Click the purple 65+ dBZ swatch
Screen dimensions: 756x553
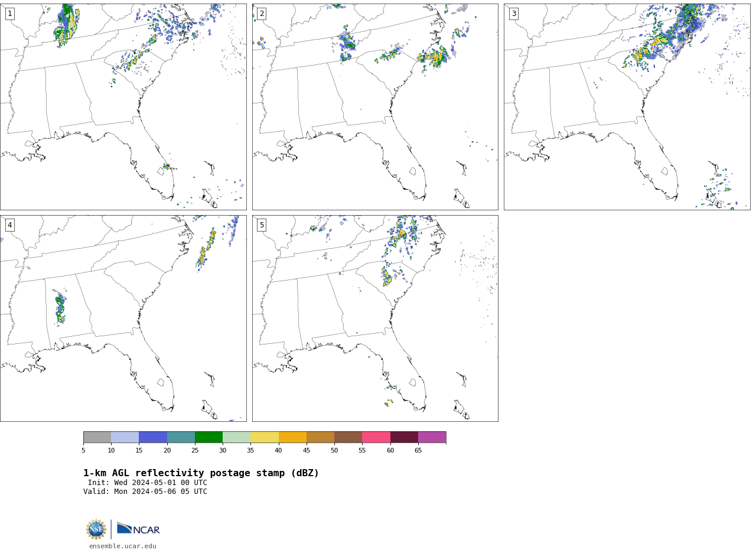(x=432, y=437)
